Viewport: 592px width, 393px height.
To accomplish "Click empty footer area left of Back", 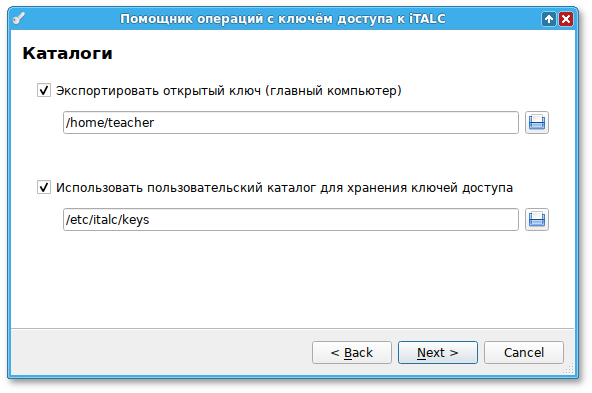I will (x=160, y=353).
